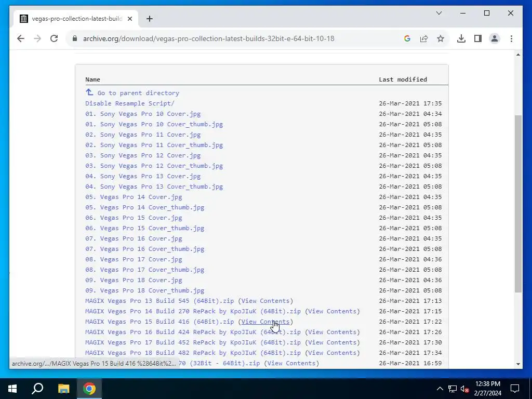The image size is (532, 399).
Task: Download MAGIX Vegas Pro 15 Build 416 zip
Action: [x=159, y=322]
